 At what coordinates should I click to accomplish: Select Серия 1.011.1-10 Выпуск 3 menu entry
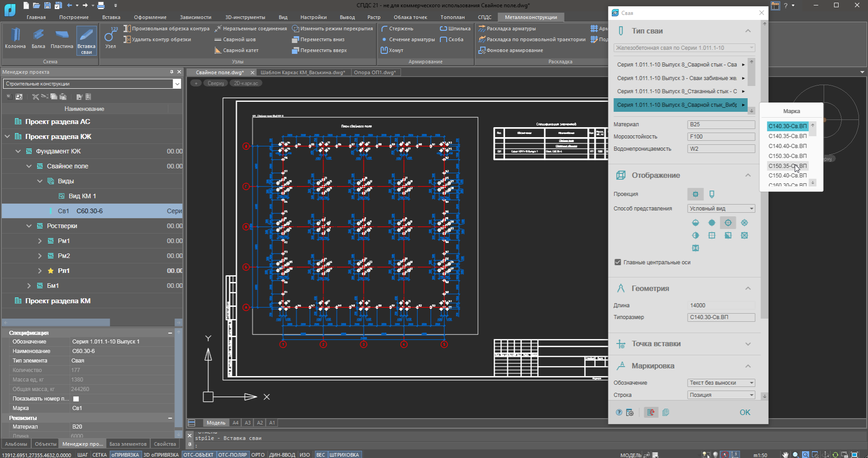pyautogui.click(x=680, y=78)
